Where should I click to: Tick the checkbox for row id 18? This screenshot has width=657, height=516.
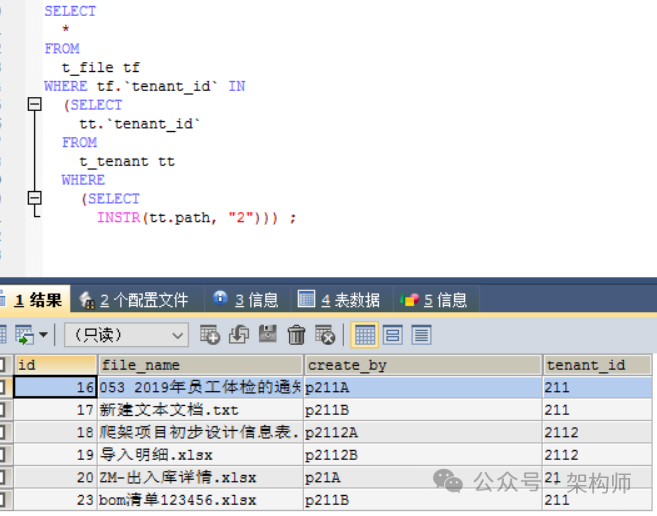tap(2, 432)
